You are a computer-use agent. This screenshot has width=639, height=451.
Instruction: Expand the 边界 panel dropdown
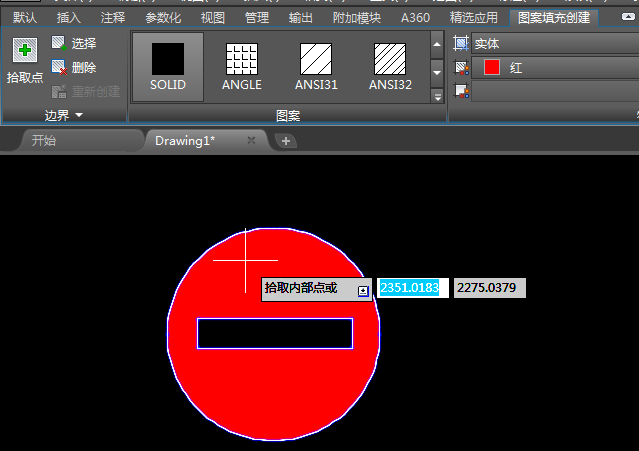click(x=64, y=116)
